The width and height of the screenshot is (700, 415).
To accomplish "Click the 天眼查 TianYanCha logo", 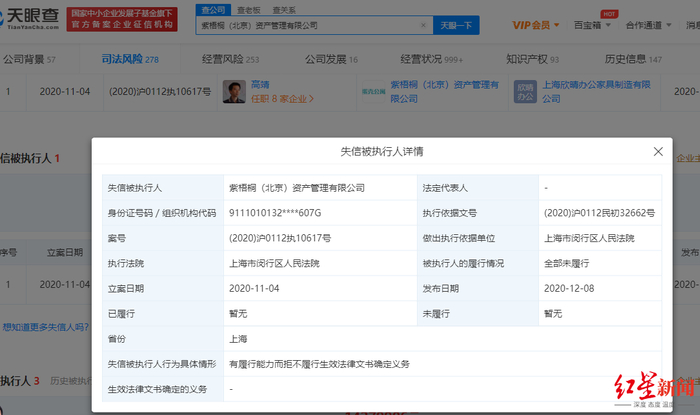I will (x=30, y=19).
